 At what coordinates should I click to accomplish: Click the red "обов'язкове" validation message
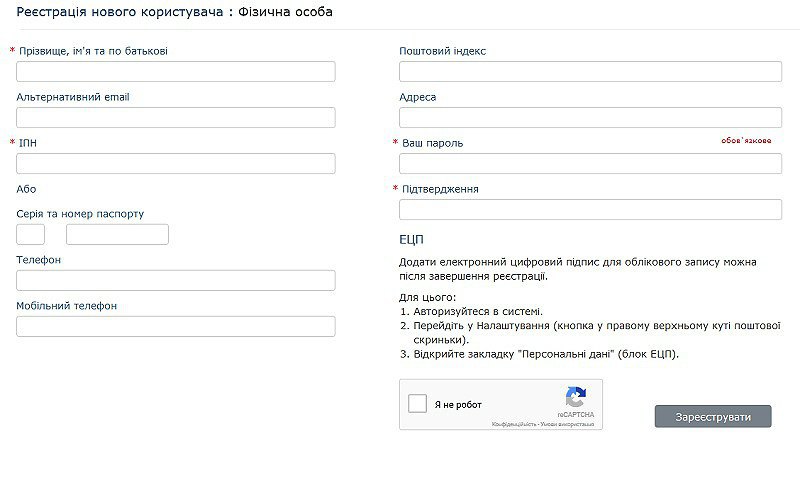click(x=746, y=141)
